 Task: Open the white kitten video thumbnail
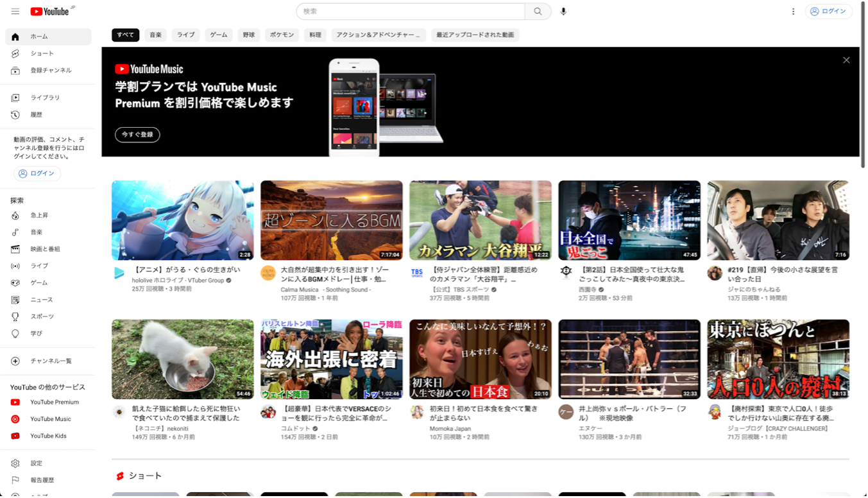point(182,359)
